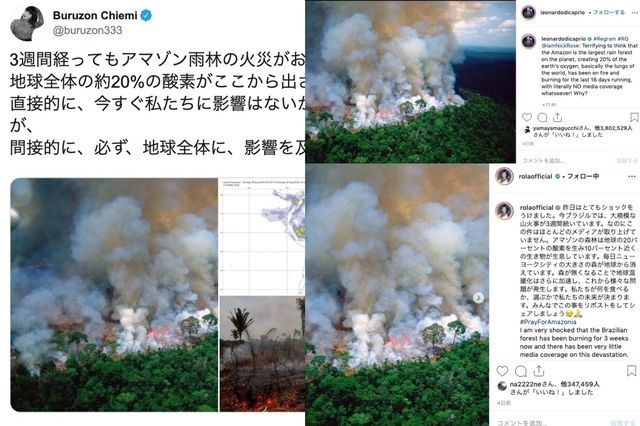640x426 pixels.
Task: Click comment bubble on the rolaofficial post
Action: pos(521,371)
